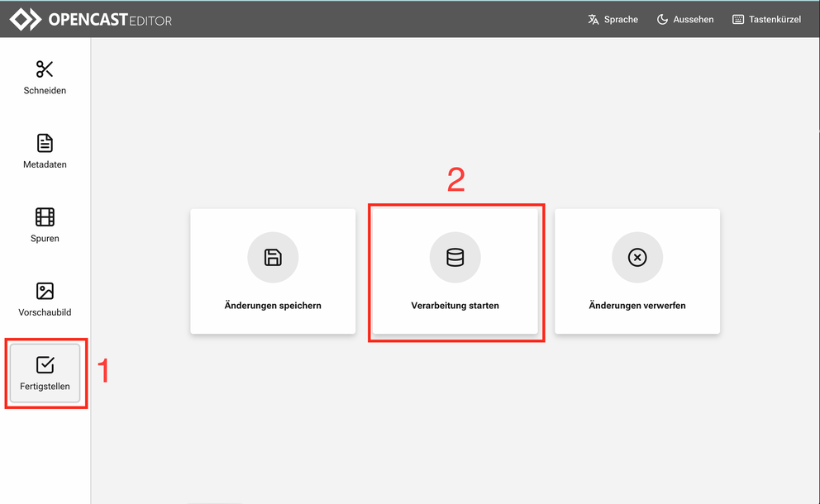Click the Fertigstellen checkbox icon
The image size is (820, 504).
tap(45, 364)
